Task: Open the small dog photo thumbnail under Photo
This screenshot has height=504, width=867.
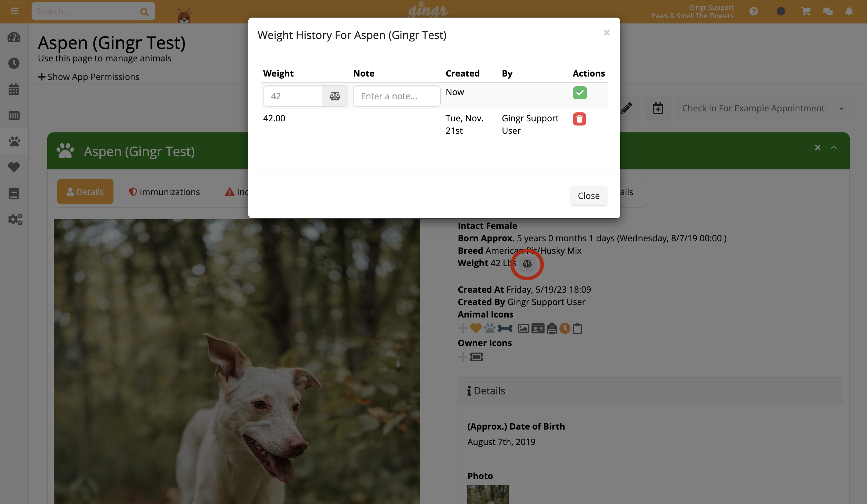Action: click(488, 494)
